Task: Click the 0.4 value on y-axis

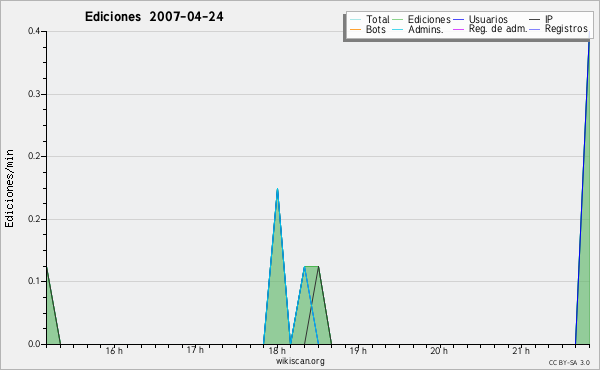Action: coord(34,31)
